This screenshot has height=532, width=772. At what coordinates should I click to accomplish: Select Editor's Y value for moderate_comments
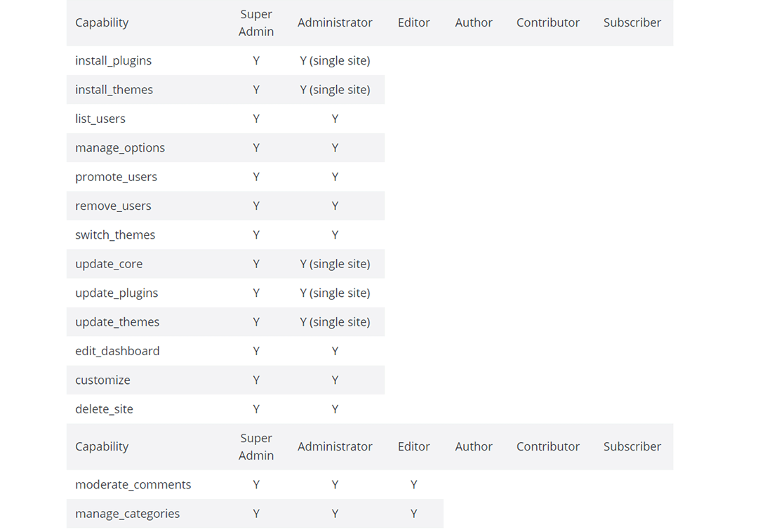click(x=414, y=485)
